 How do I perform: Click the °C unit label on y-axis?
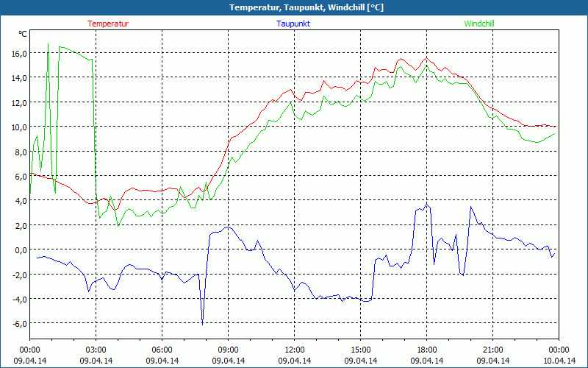(23, 34)
